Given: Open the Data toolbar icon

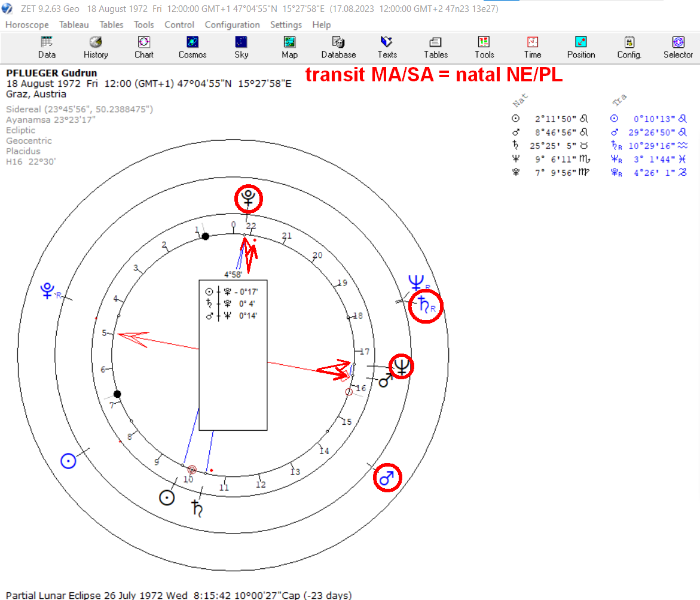Looking at the screenshot, I should [x=47, y=47].
